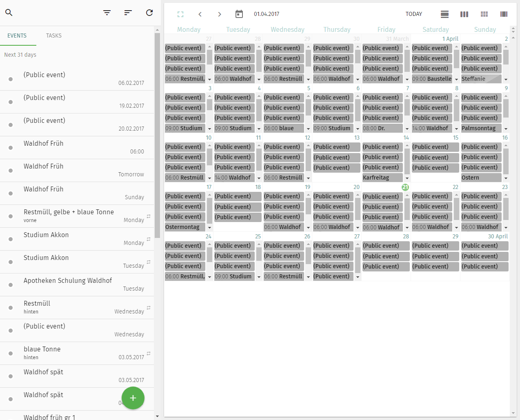Screen dimensions: 520x420
Task: Select blaue Tonne hinten list entry
Action: coord(77,353)
